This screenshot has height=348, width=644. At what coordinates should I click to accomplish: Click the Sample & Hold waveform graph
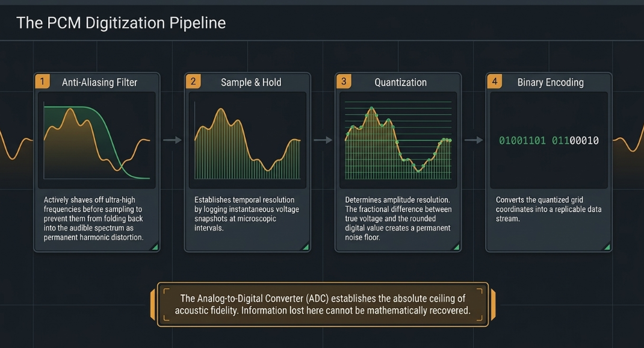[247, 140]
